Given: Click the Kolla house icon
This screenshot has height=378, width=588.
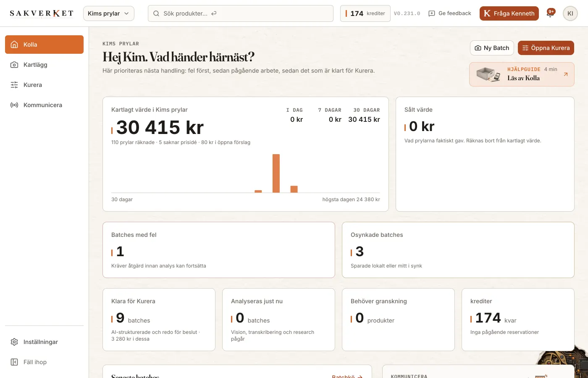Looking at the screenshot, I should pos(14,45).
